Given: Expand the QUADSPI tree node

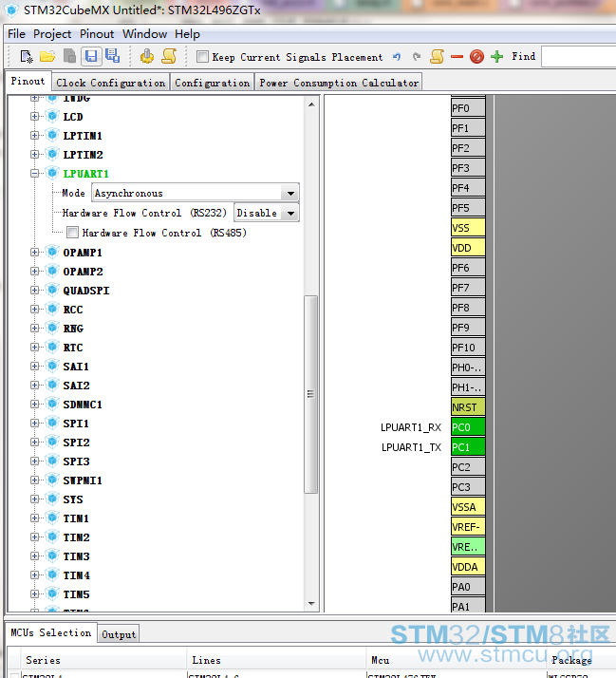Looking at the screenshot, I should coord(34,291).
